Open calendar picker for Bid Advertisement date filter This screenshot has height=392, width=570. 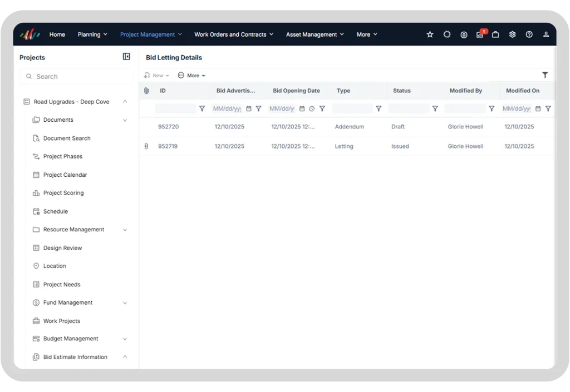pyautogui.click(x=249, y=108)
